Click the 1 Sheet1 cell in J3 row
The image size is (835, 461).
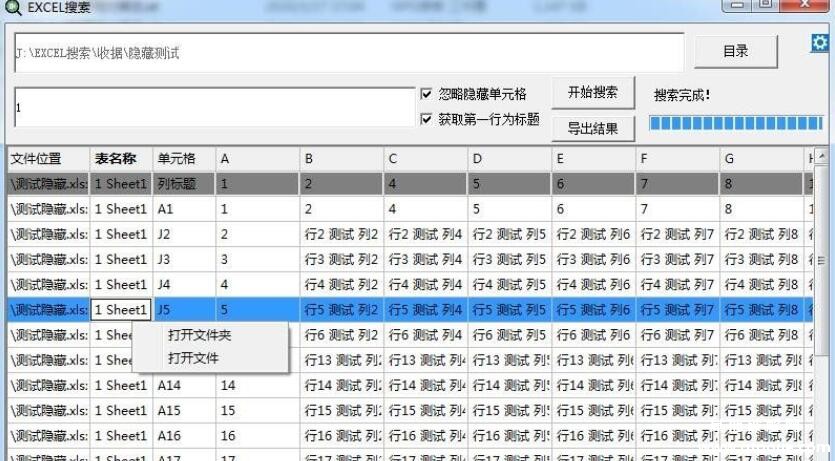click(x=121, y=259)
